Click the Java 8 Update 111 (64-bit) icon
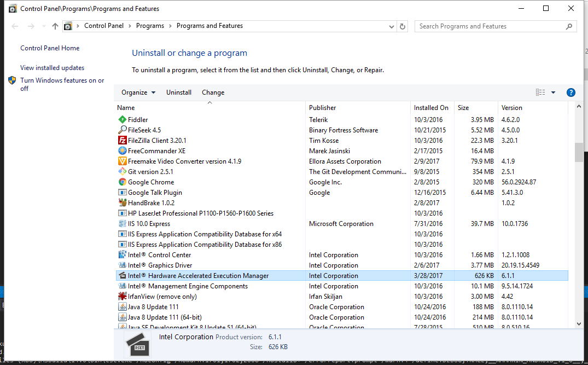 click(x=123, y=317)
